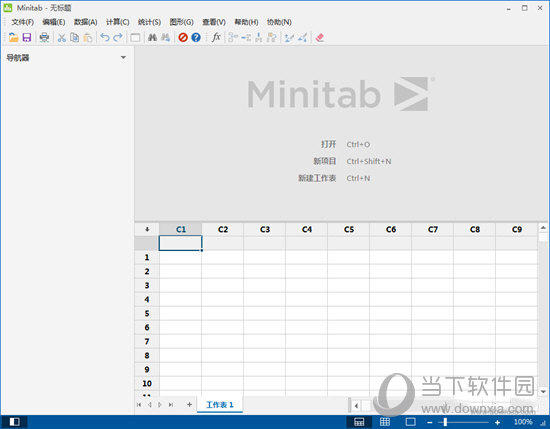550x429 pixels.
Task: Click the Find and replace binoculars icon
Action: [165, 37]
